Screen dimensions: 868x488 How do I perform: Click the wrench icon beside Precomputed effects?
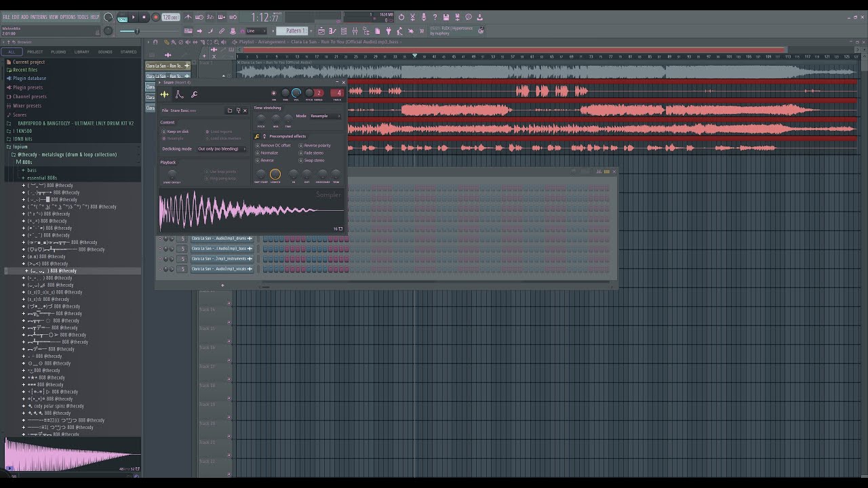[x=257, y=136]
